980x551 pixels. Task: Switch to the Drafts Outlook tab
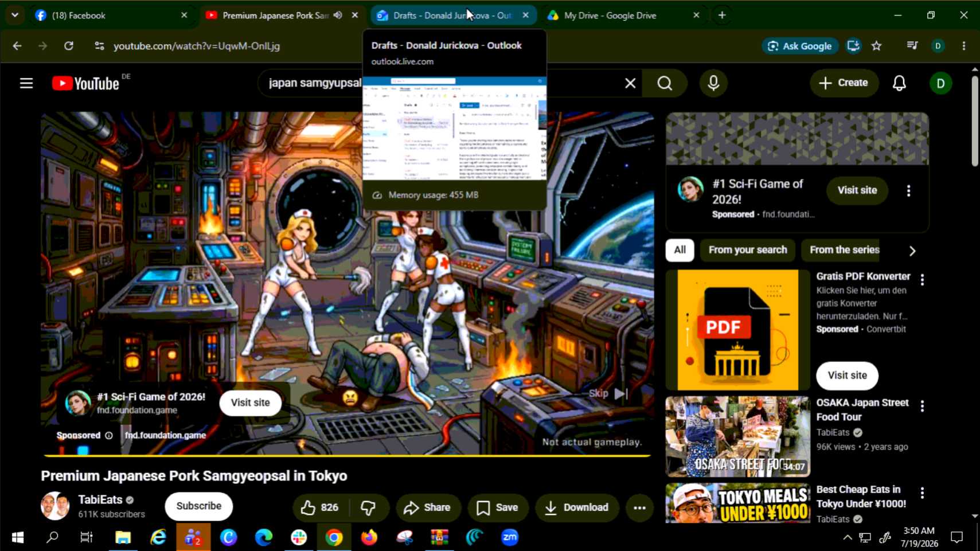tap(453, 15)
